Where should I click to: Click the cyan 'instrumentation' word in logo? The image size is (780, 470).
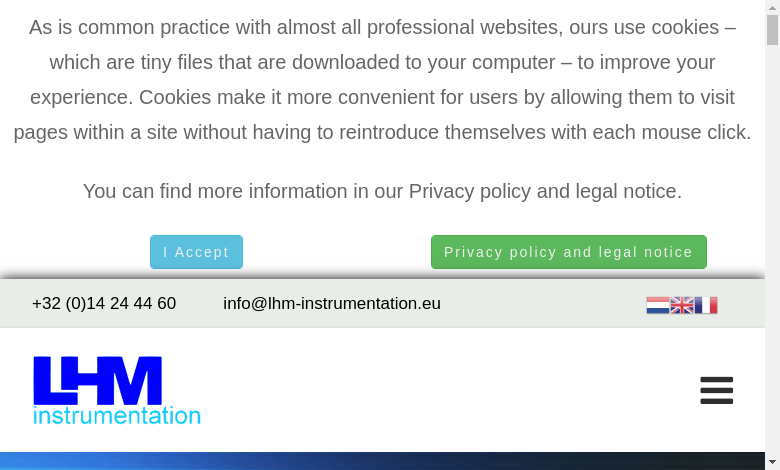[x=117, y=416]
